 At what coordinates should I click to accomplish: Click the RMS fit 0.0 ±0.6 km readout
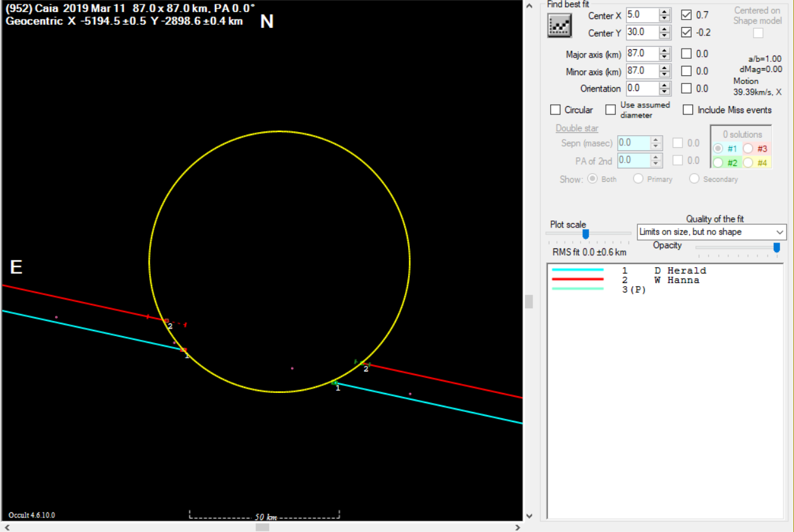click(589, 252)
